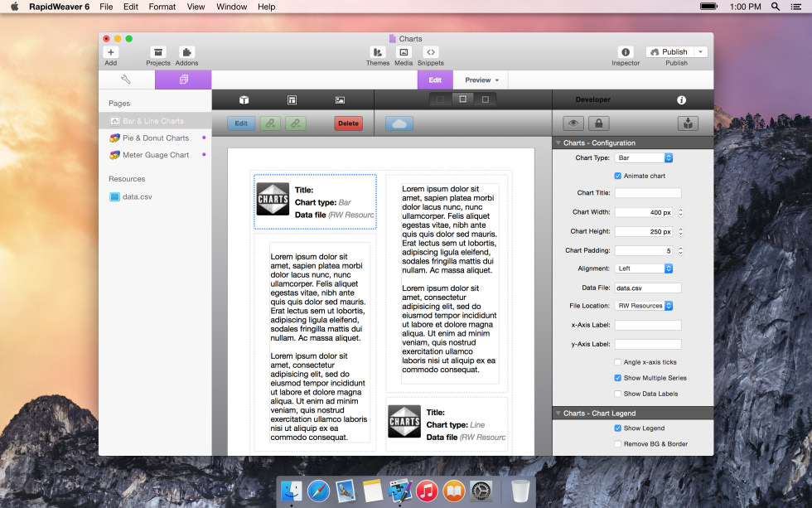Open the Snippets code icon
812x508 pixels.
tap(430, 52)
